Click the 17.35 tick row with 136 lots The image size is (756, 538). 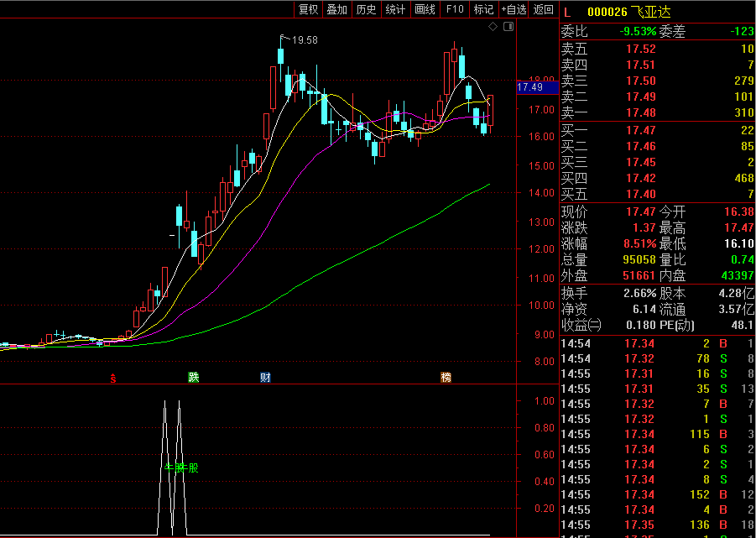pos(658,525)
